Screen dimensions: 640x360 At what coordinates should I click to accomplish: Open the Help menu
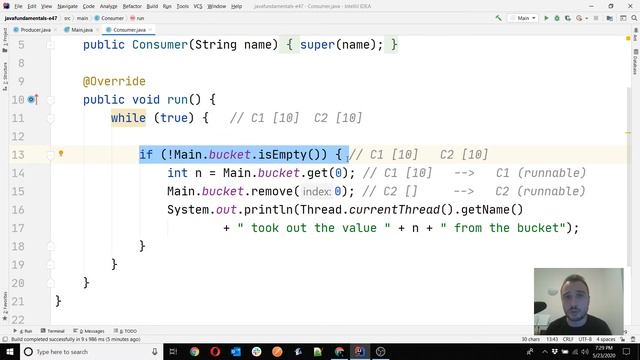coord(236,6)
